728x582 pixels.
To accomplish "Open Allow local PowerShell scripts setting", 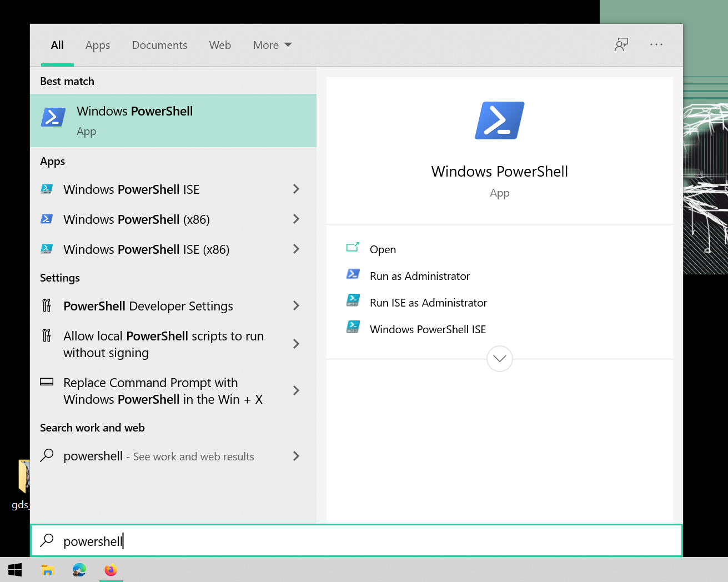I will click(x=163, y=344).
